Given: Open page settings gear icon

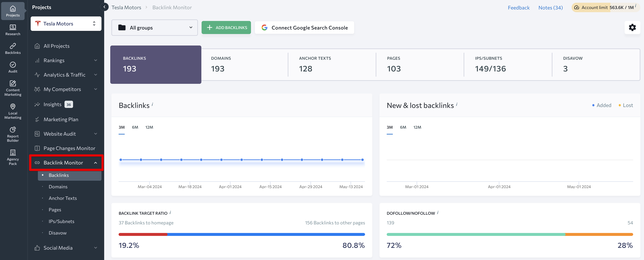Looking at the screenshot, I should click(632, 27).
